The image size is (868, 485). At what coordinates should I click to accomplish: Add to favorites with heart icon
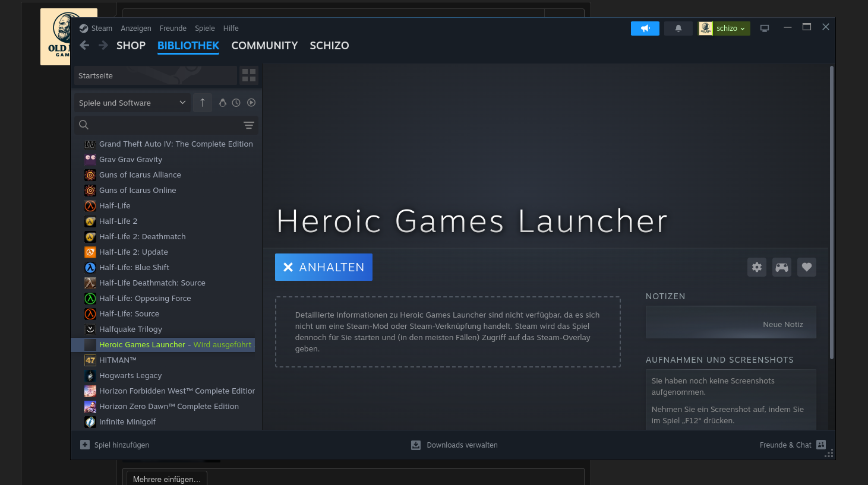coord(807,267)
